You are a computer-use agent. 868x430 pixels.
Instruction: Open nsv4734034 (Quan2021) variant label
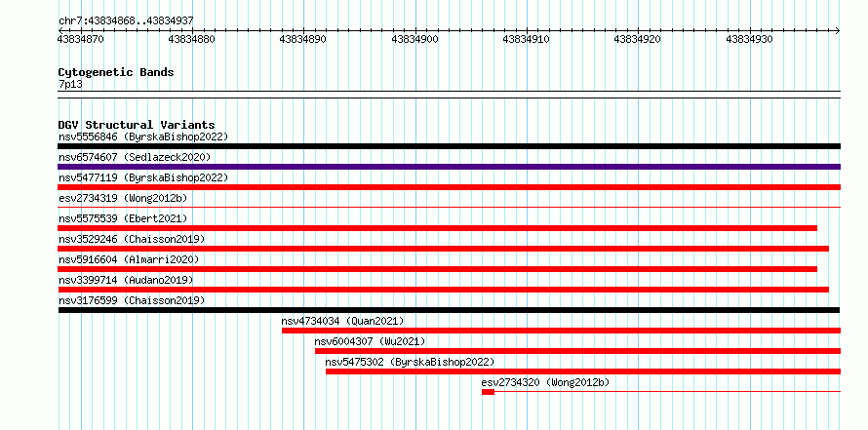coord(342,321)
